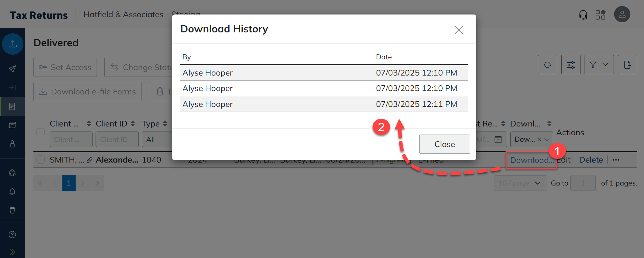Viewport: 644px width, 258px height.
Task: Click the lock icon in sidebar
Action: [12, 144]
